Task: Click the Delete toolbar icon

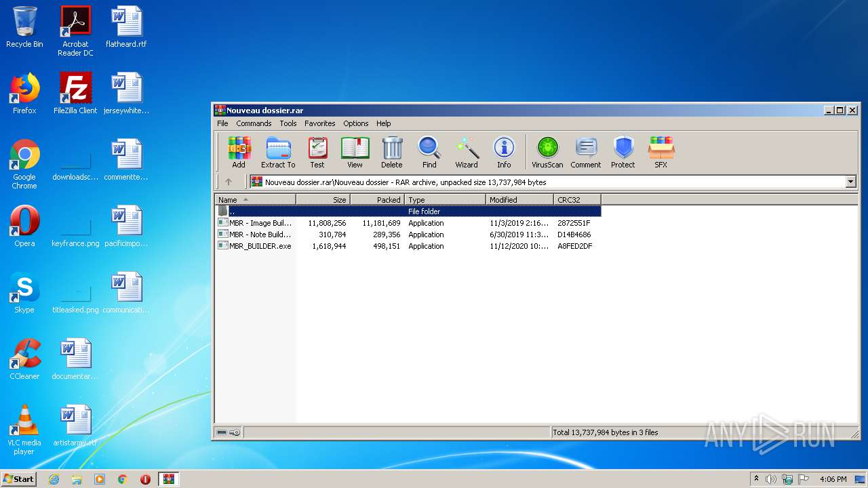Action: pyautogui.click(x=391, y=152)
